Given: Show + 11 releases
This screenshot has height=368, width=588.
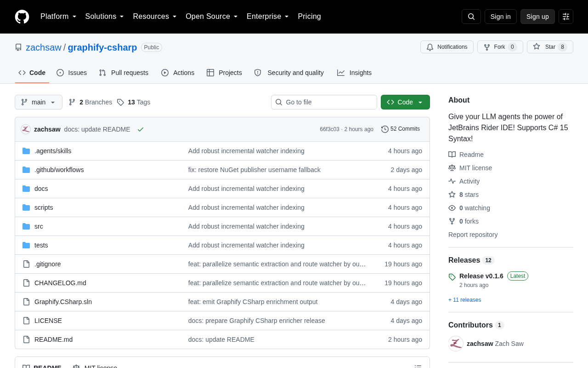Looking at the screenshot, I should (465, 300).
